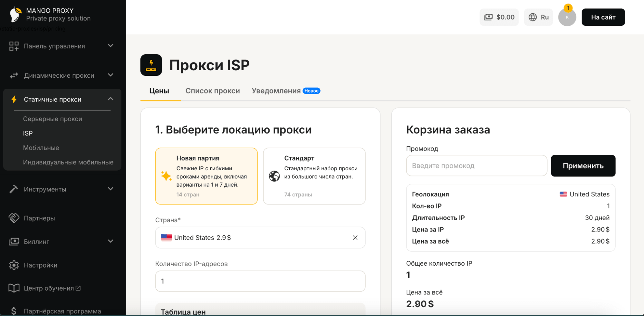Screen dimensions: 644x316
Task: Click the Количество IP-адресов input field
Action: [x=260, y=281]
